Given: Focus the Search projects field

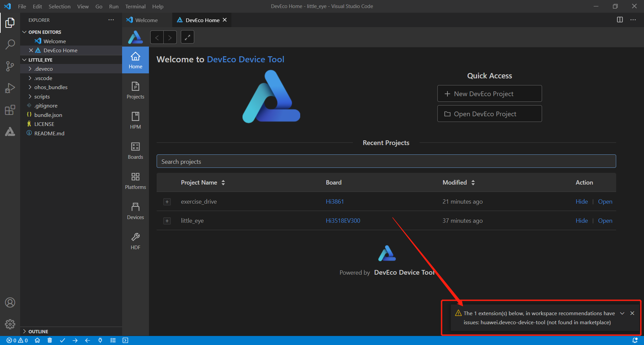Looking at the screenshot, I should click(x=386, y=161).
